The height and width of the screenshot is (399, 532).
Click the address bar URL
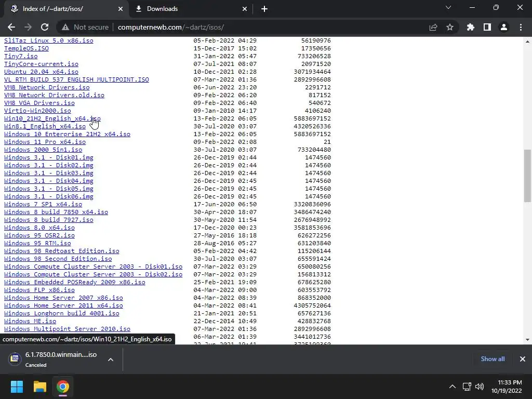(x=170, y=27)
